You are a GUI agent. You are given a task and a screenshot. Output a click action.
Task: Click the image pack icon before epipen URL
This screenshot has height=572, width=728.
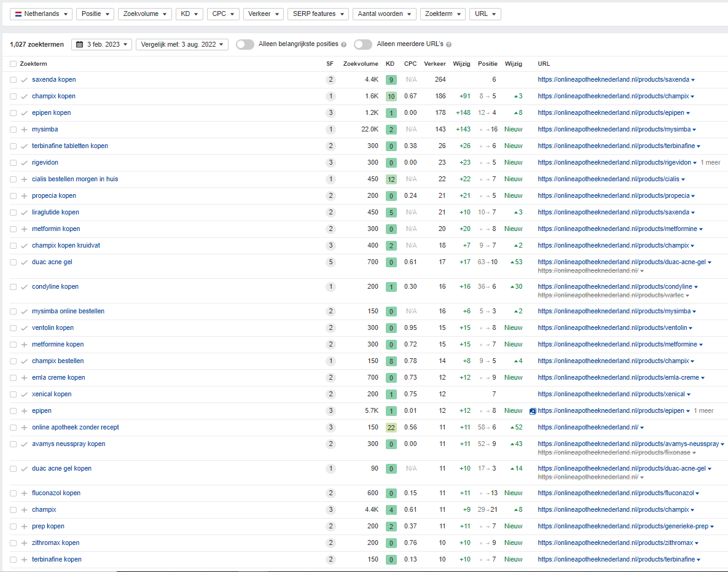coord(533,411)
